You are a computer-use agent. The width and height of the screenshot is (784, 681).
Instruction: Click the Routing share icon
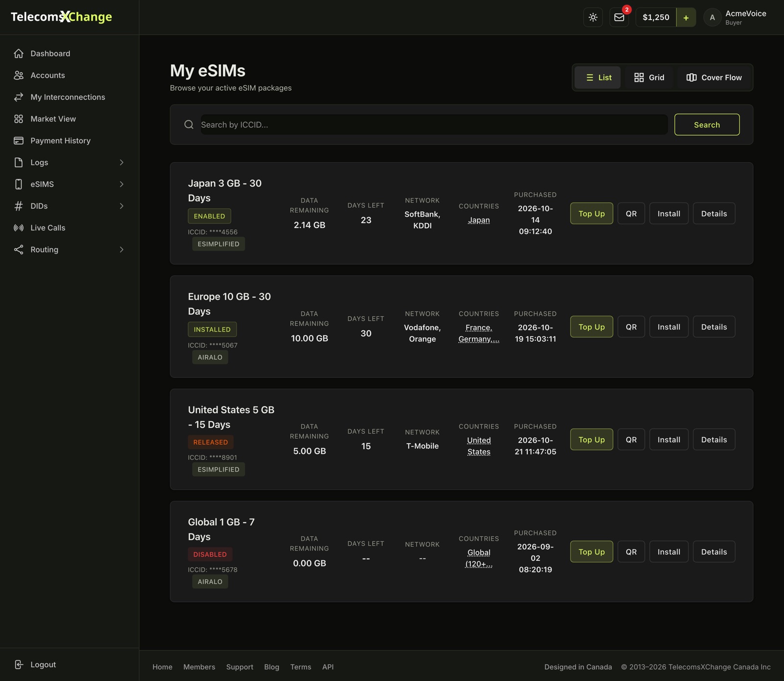[x=19, y=250]
